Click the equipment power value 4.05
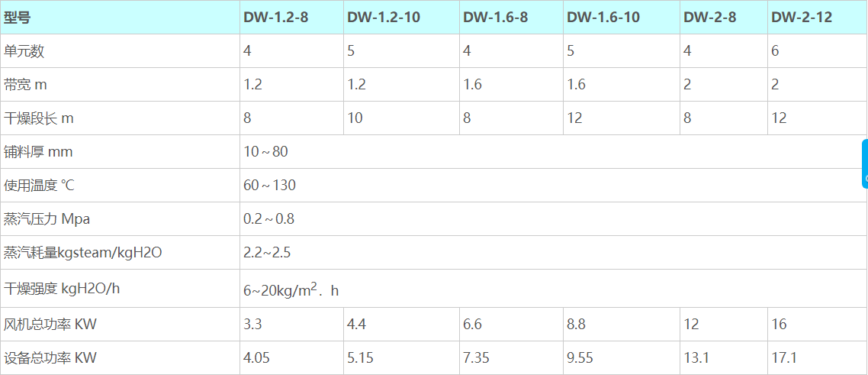 pyautogui.click(x=257, y=358)
